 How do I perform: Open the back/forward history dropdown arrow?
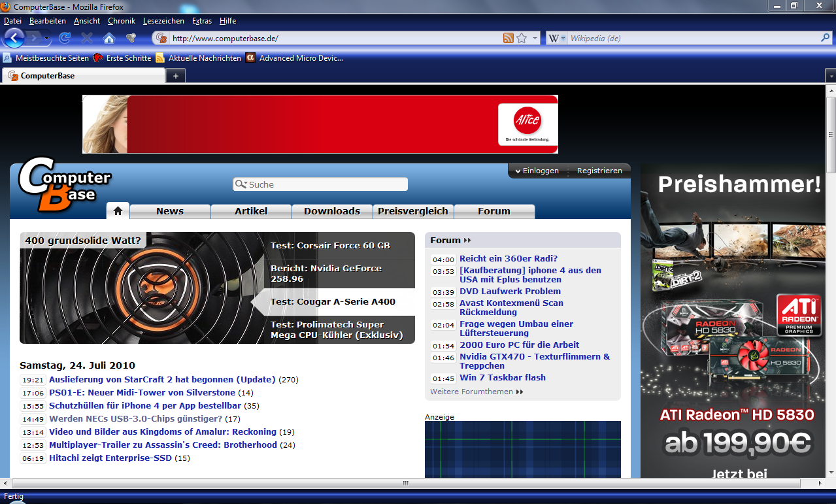point(47,39)
